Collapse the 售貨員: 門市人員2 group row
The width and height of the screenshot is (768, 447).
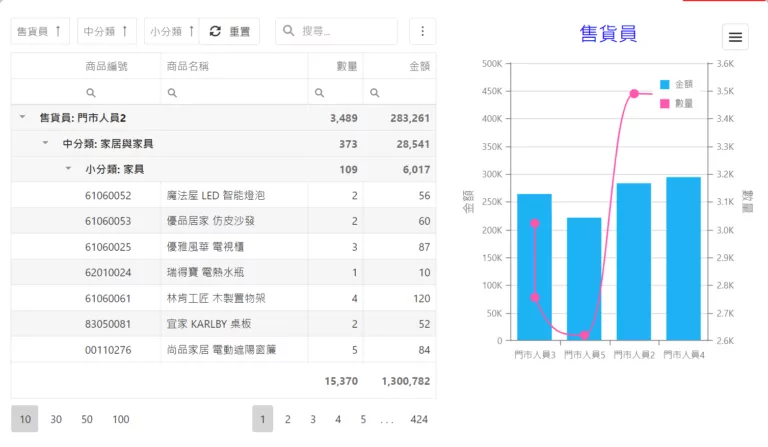point(23,118)
